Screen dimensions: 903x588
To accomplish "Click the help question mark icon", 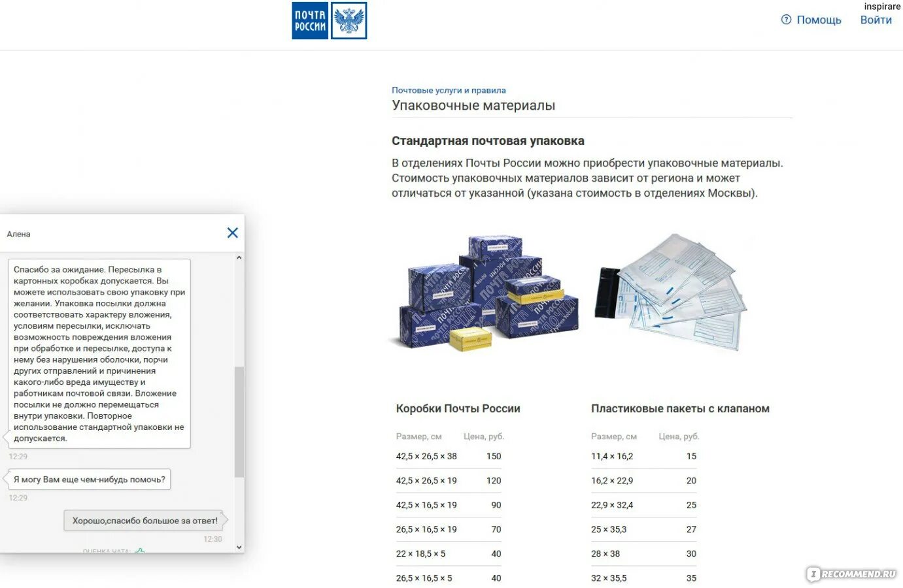I will [786, 20].
